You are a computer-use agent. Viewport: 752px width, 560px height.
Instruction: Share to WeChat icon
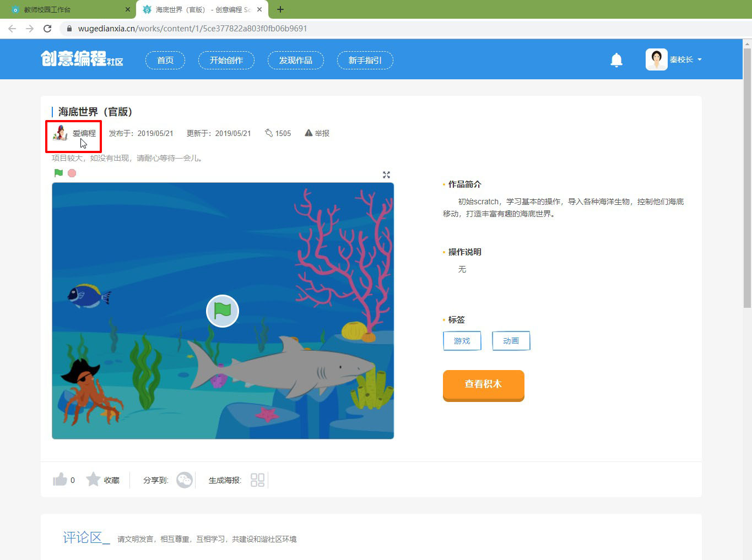[x=185, y=480]
